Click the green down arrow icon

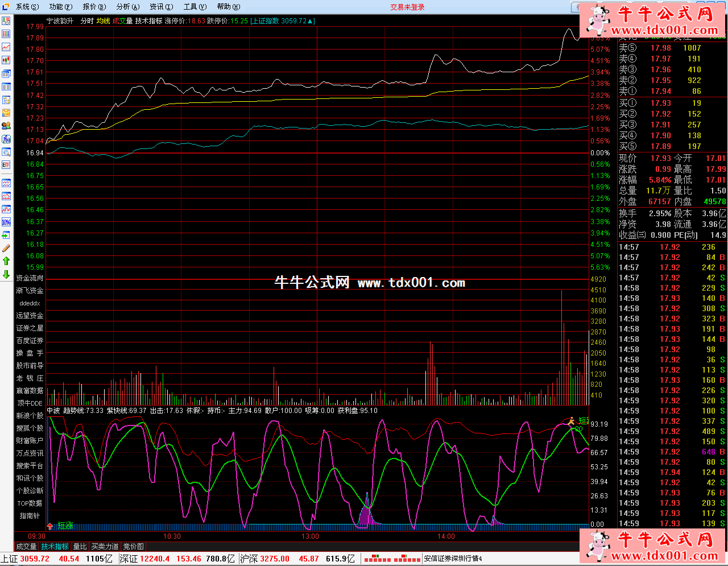point(6,274)
